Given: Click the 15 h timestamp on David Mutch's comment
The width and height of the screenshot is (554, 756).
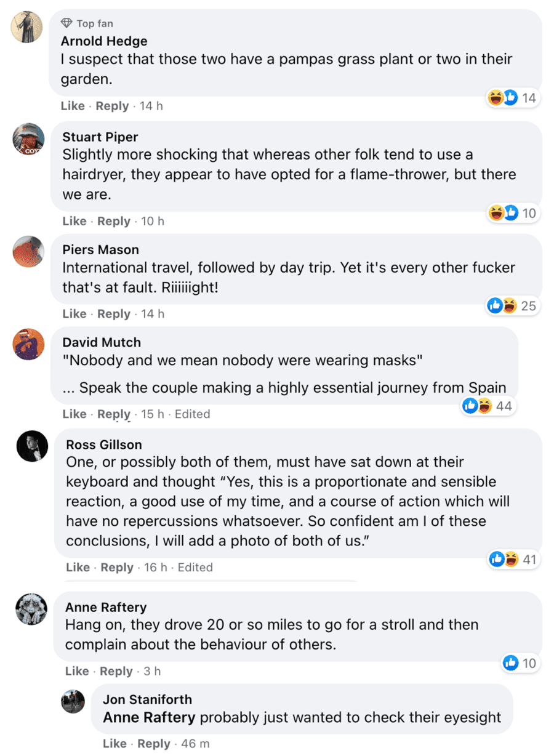Looking at the screenshot, I should [x=153, y=414].
